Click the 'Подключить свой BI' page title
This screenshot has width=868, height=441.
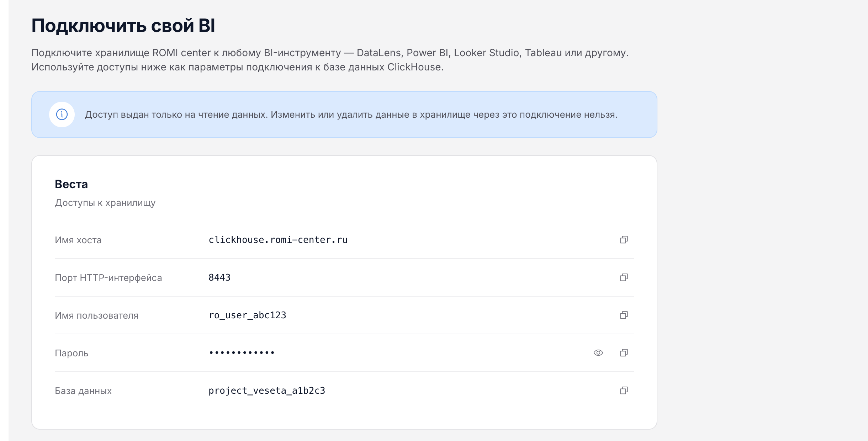(123, 26)
